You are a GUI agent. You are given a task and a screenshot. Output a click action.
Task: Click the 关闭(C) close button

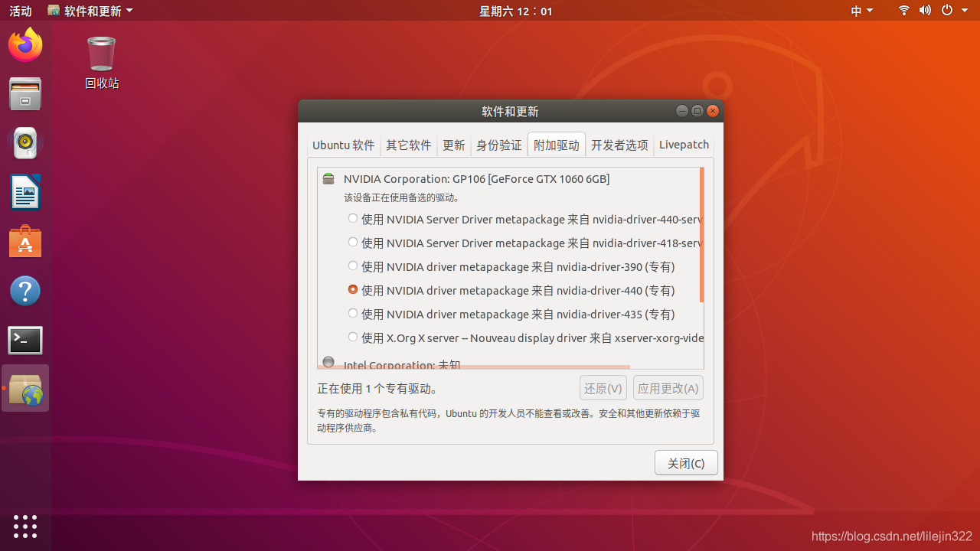tap(686, 463)
